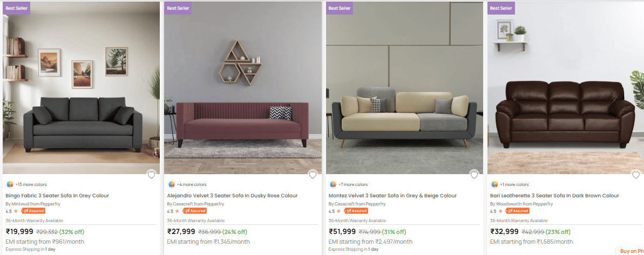Click color options icon for Montez sofa
The height and width of the screenshot is (255, 644).
pyautogui.click(x=333, y=184)
